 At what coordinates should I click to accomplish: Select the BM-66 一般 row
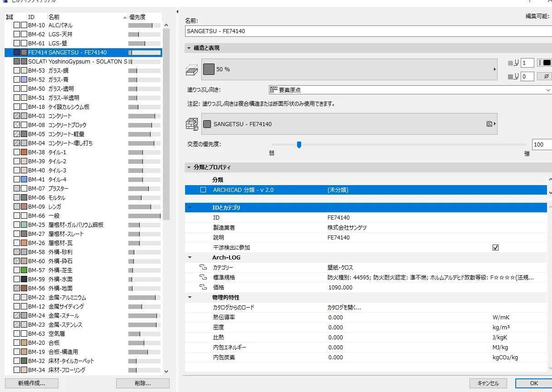pyautogui.click(x=83, y=216)
